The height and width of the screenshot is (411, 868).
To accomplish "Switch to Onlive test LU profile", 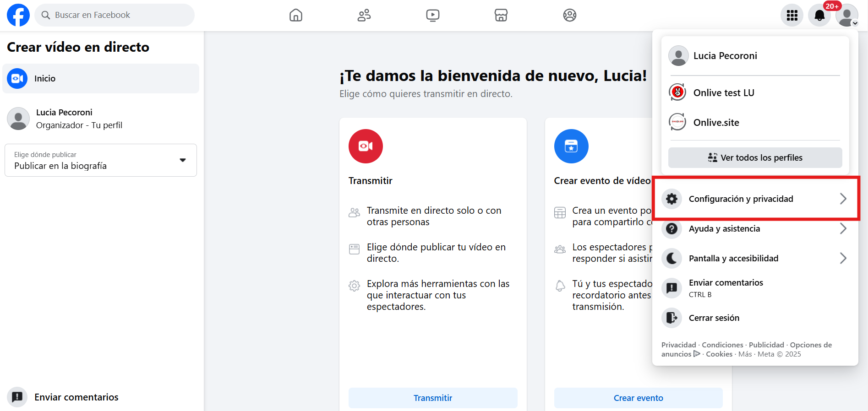I will 723,92.
